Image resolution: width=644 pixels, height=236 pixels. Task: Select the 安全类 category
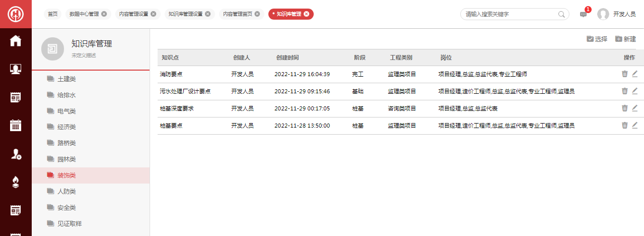[91, 208]
